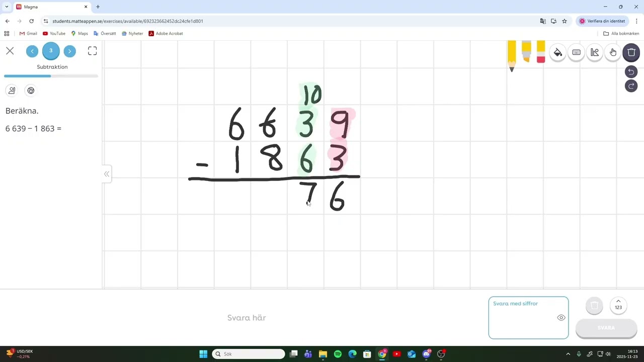644x362 pixels.
Task: Clear canvas with the trash button
Action: [631, 52]
